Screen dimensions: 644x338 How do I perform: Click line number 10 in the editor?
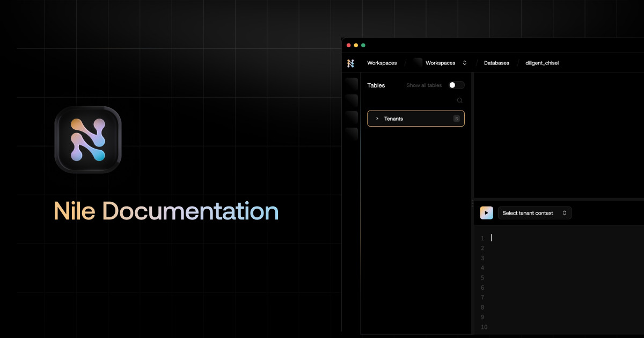484,327
